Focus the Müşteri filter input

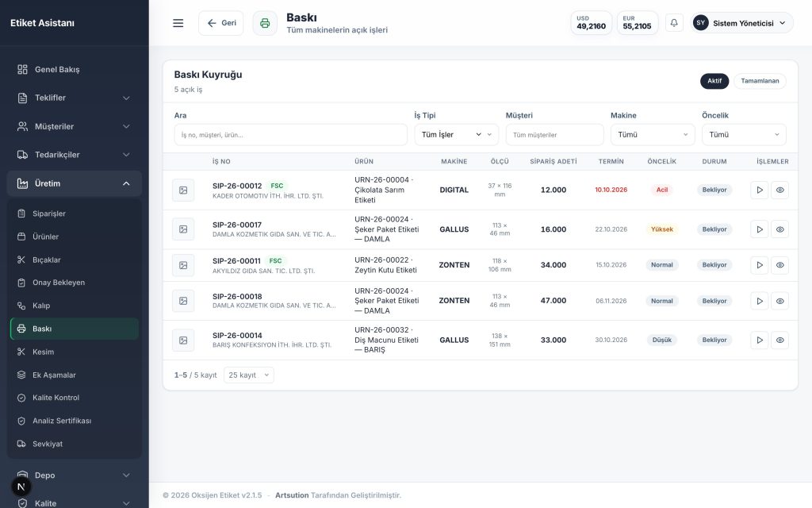pyautogui.click(x=554, y=135)
